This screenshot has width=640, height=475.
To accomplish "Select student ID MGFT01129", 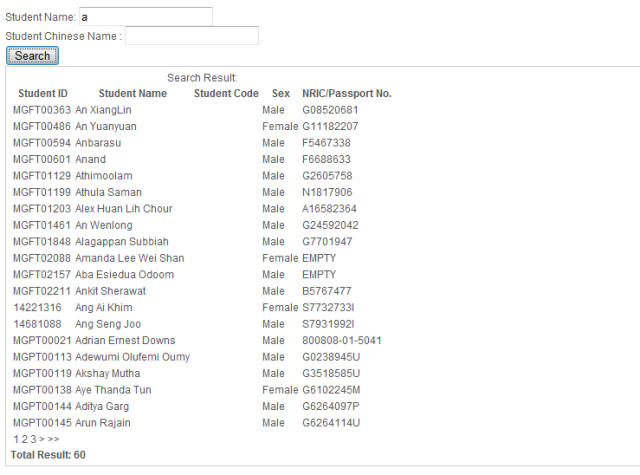I will (42, 176).
